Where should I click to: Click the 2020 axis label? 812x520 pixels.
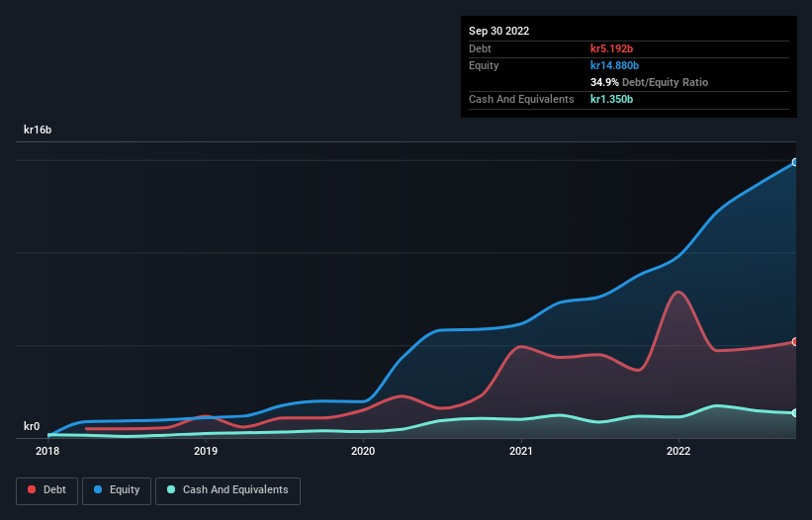click(x=363, y=451)
